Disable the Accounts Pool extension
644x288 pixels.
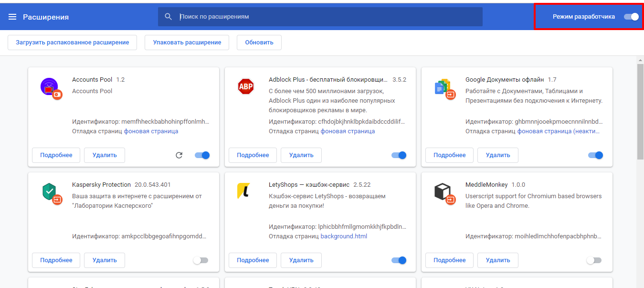[202, 155]
